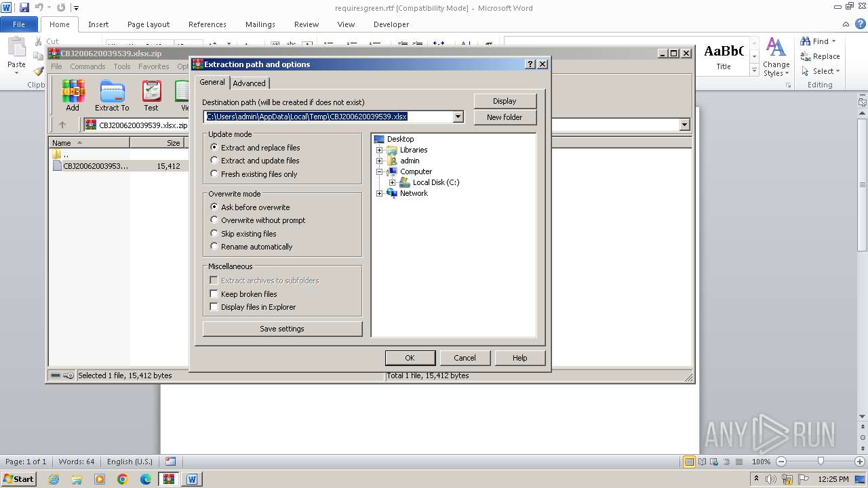
Task: Open Internet Explorer from the taskbar
Action: (x=54, y=479)
